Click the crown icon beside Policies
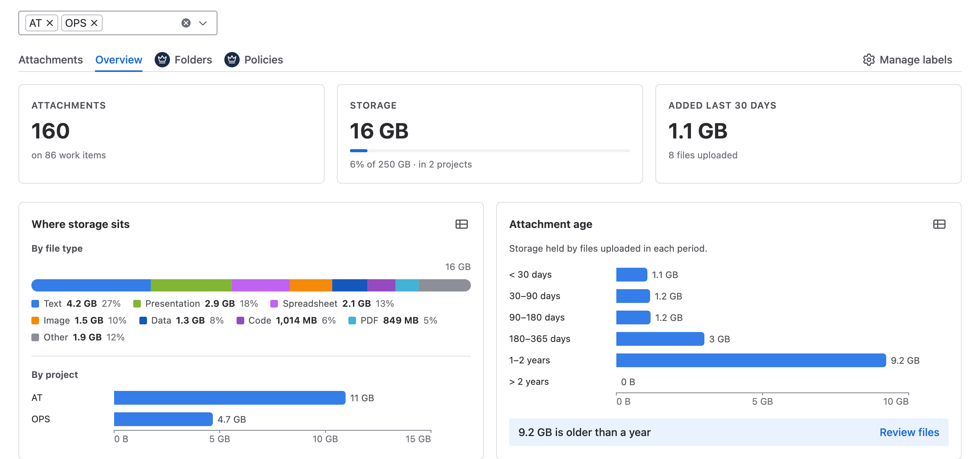 pyautogui.click(x=232, y=60)
